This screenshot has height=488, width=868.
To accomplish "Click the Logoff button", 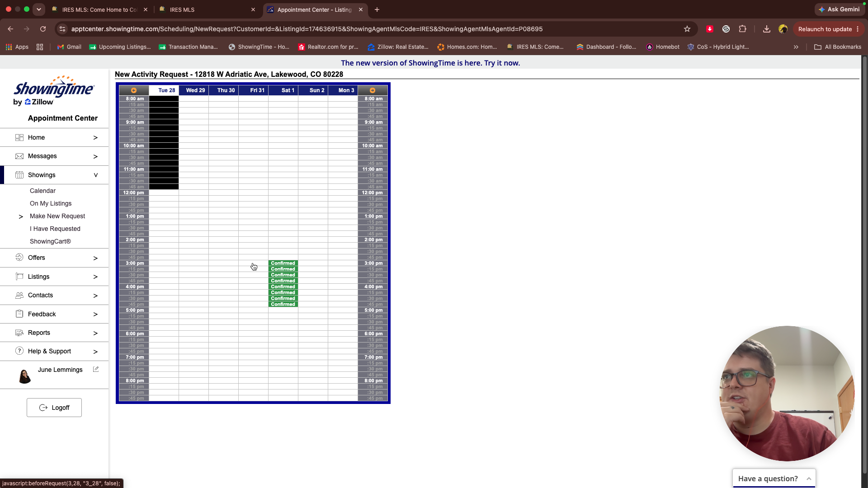I will pos(54,408).
